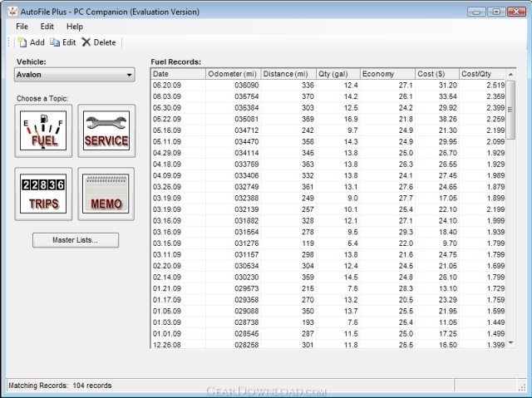The image size is (532, 398).
Task: Select the 12.26.08 fuel record
Action: (328, 344)
